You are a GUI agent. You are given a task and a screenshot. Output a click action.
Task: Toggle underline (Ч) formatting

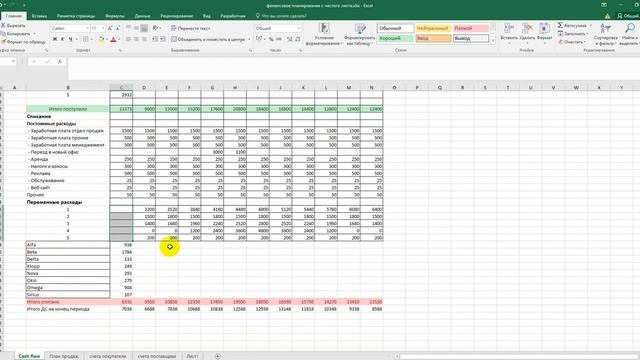coord(70,39)
